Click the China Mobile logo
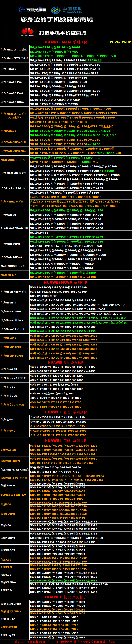Viewport: 132px width, 644px height. pyautogui.click(x=67, y=10)
